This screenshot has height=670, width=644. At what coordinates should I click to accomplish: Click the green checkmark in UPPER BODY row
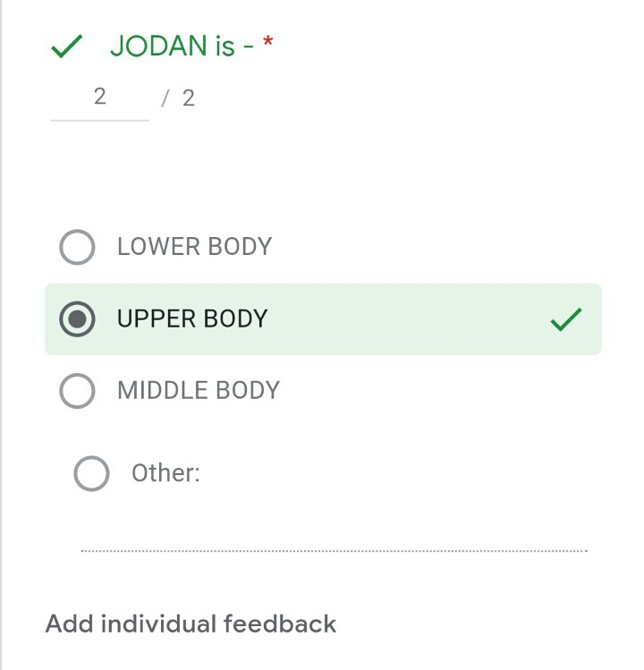[566, 319]
